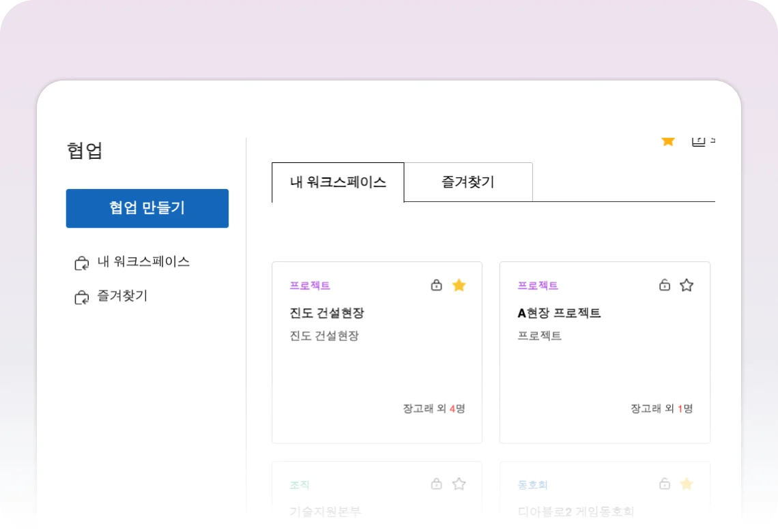Open the 진도 건설현장 workspace title
Viewport: 778px width, 532px height.
click(327, 313)
